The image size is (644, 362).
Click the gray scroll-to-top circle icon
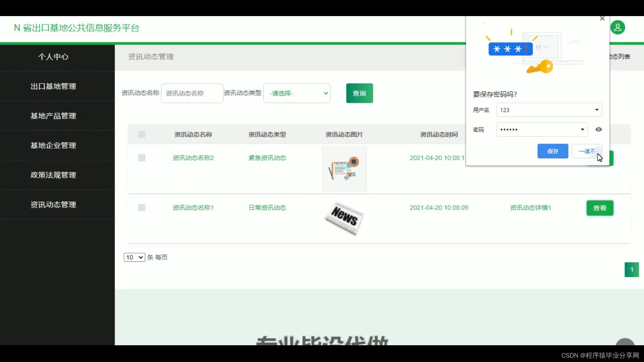(625, 343)
